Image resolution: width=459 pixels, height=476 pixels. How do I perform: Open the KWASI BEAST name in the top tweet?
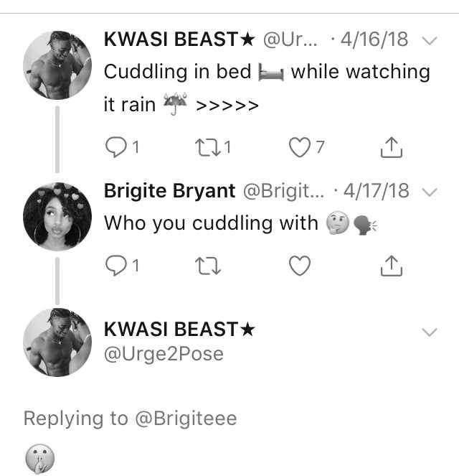tap(179, 39)
